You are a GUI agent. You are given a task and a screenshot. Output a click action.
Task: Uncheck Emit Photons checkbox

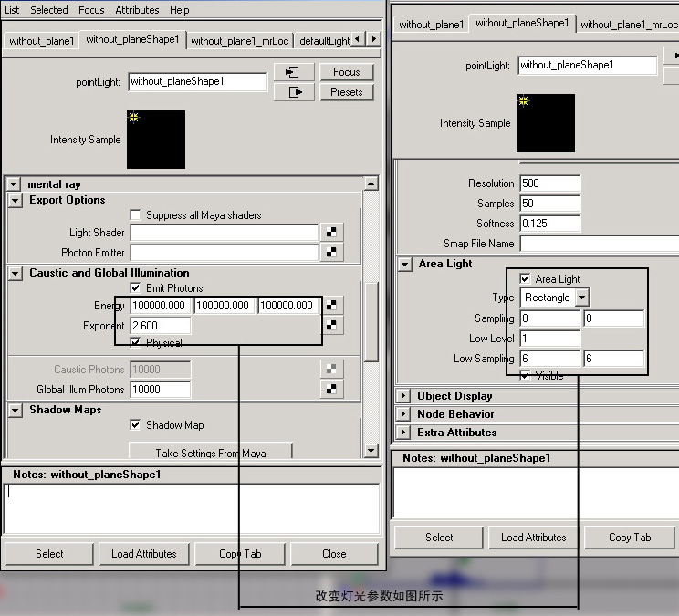[136, 287]
